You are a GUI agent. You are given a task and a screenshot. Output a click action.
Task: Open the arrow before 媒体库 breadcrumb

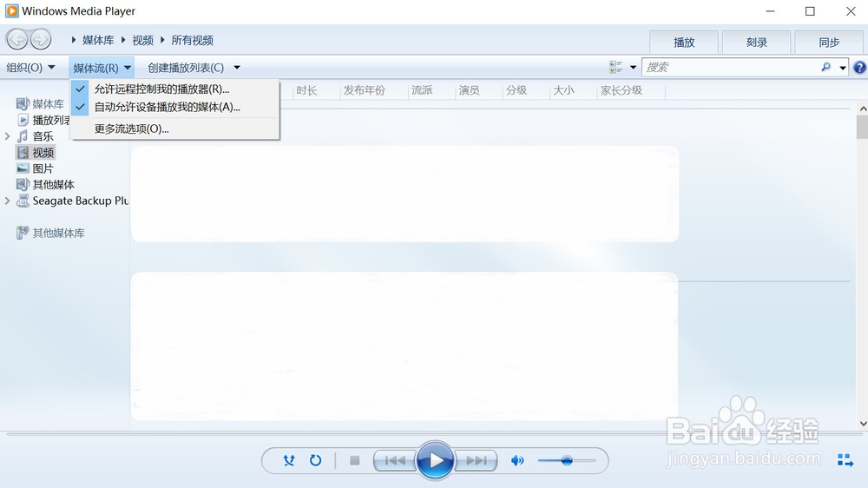(74, 40)
